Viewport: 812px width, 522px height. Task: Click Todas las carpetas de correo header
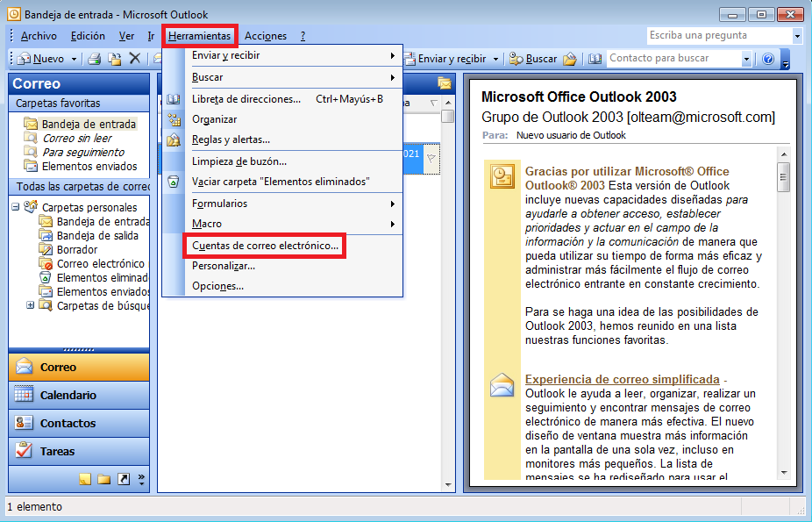tap(79, 186)
